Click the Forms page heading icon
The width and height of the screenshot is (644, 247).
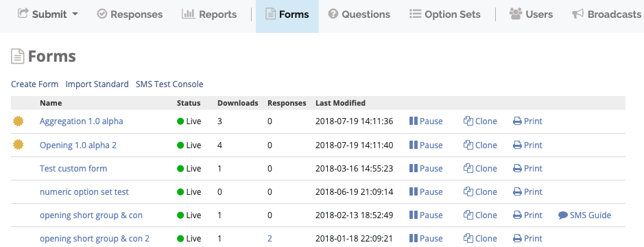tap(17, 56)
